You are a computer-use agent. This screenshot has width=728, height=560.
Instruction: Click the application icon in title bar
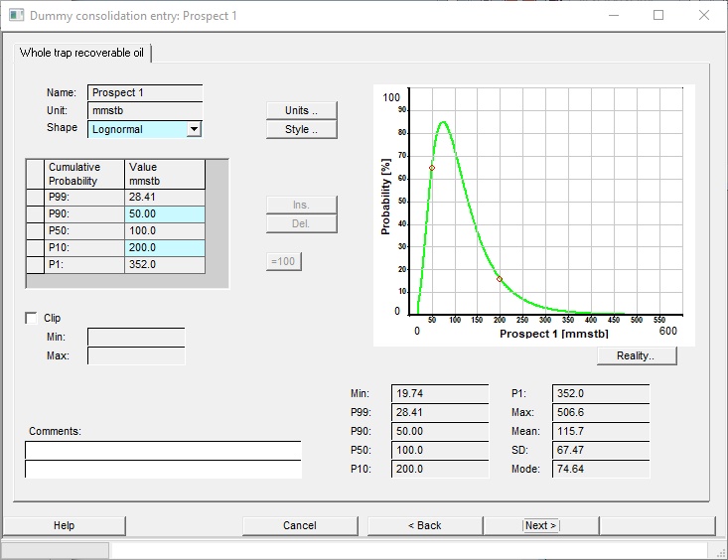(x=15, y=16)
